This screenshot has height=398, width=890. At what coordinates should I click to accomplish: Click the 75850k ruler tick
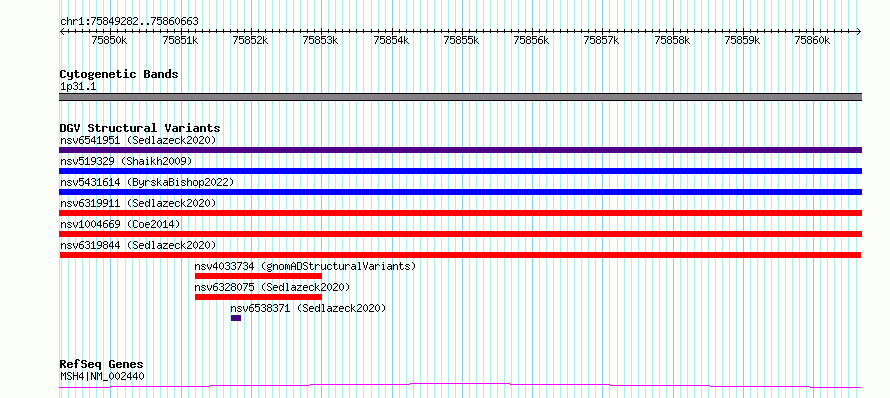tap(110, 40)
